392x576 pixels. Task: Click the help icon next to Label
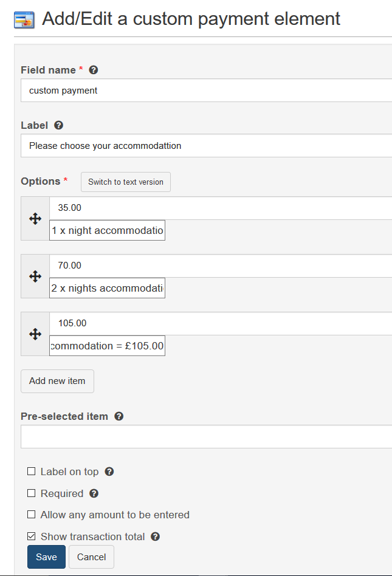58,125
